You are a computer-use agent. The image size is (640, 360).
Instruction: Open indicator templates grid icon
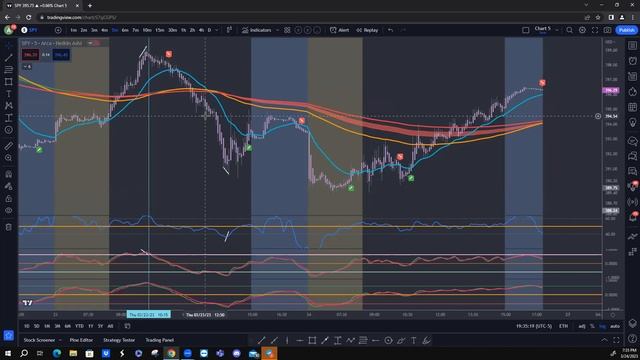[x=287, y=30]
